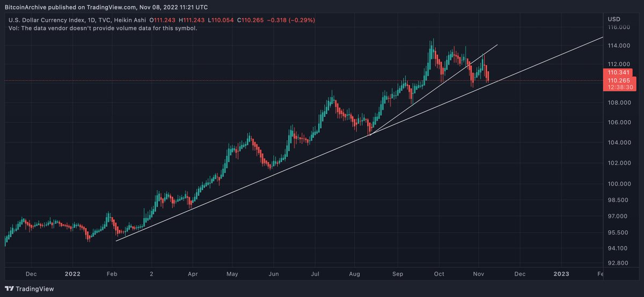Click the USD currency label on price axis
The height and width of the screenshot is (297, 644).
[x=614, y=19]
